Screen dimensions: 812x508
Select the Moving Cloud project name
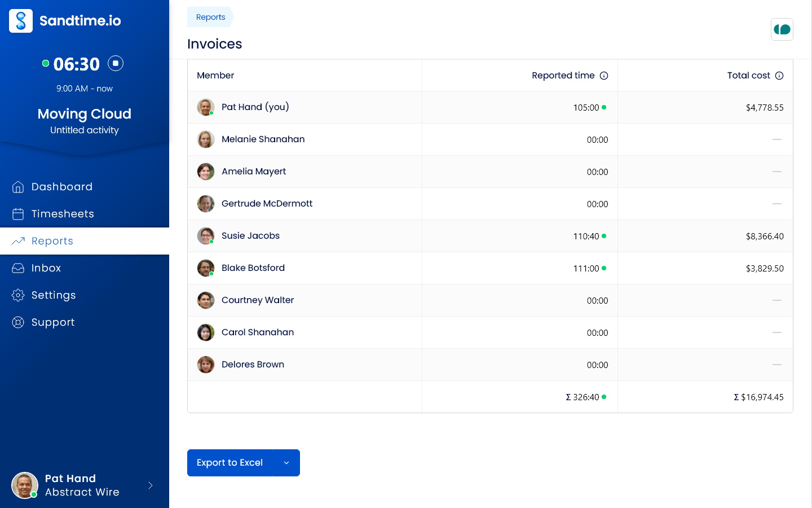pos(85,114)
